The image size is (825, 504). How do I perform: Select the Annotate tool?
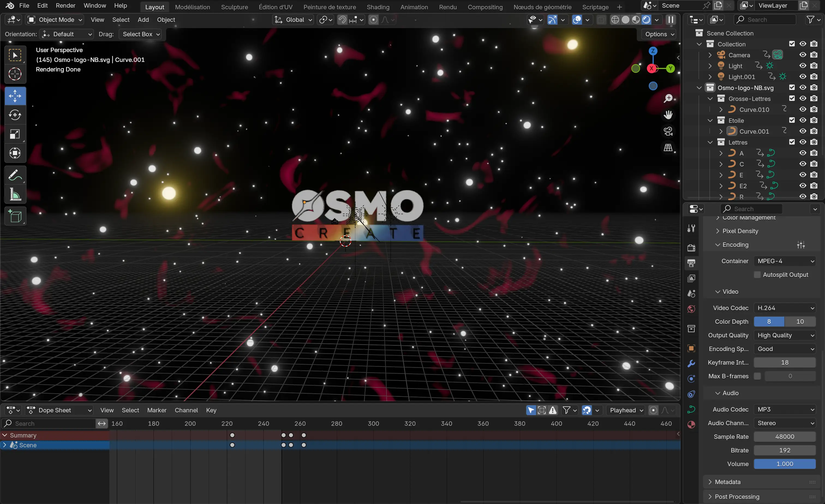point(15,175)
